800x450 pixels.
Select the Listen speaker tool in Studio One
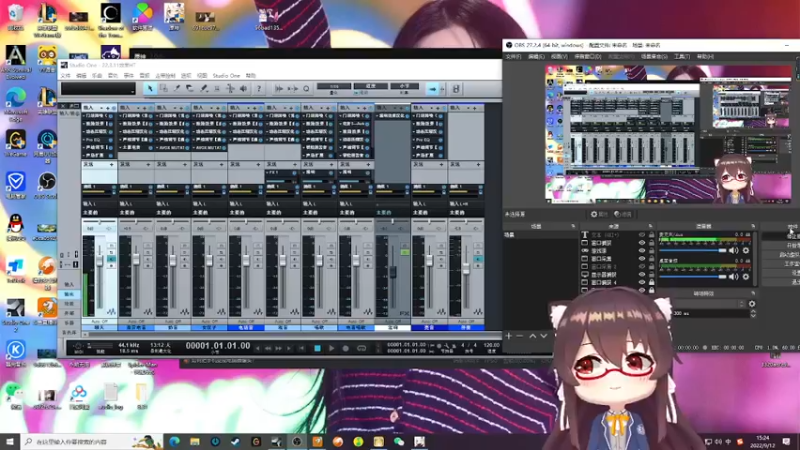243,89
